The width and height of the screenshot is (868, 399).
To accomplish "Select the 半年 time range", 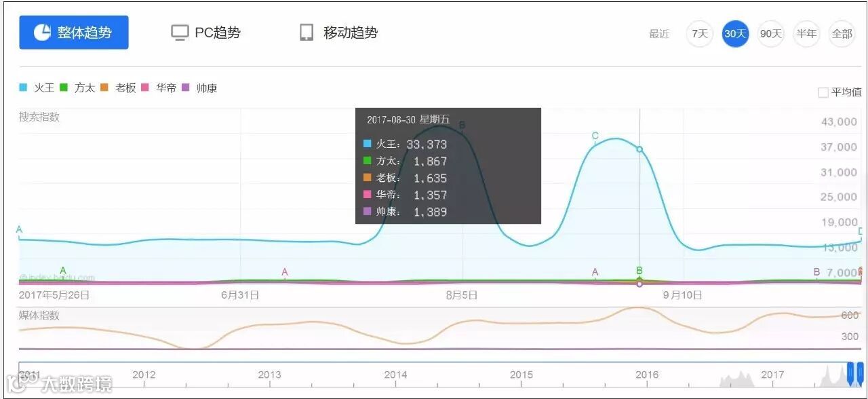I will (x=806, y=33).
